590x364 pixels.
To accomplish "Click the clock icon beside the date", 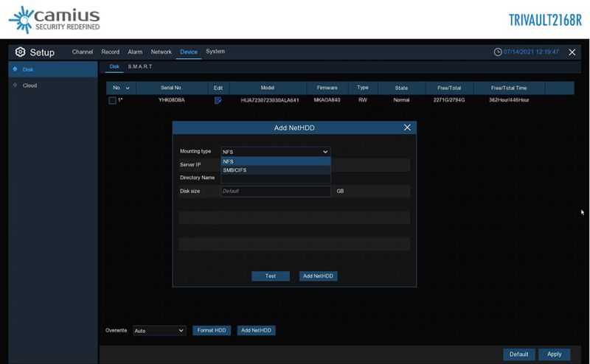I will (x=498, y=52).
